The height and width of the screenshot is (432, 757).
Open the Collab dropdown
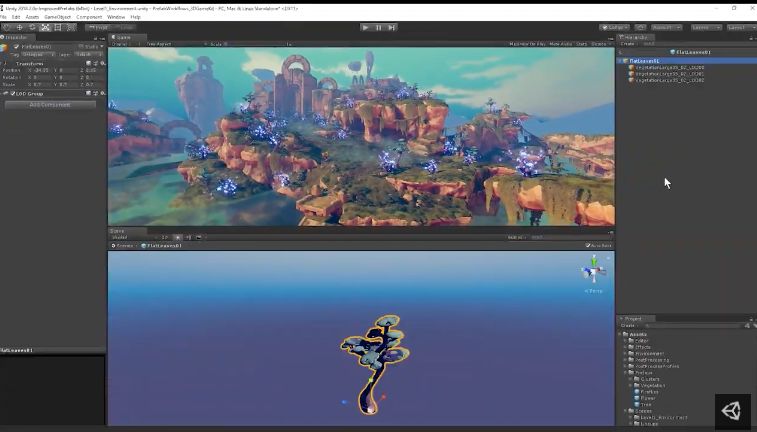[x=615, y=28]
